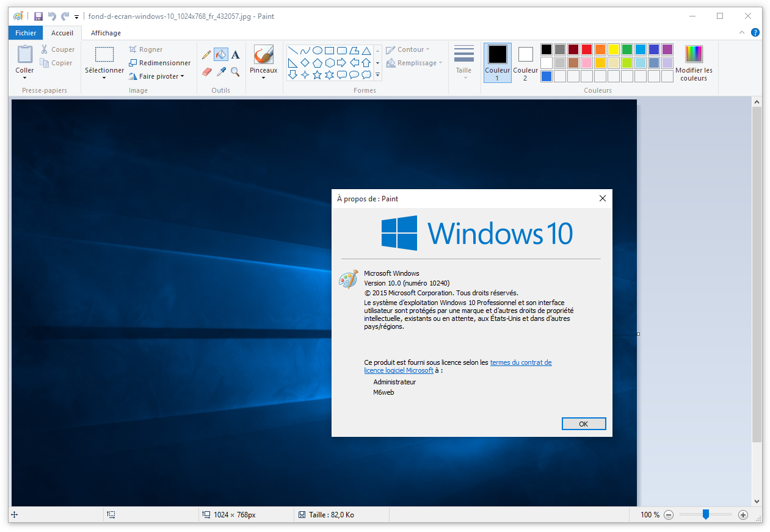Select Couleur 1 foreground color button

498,63
